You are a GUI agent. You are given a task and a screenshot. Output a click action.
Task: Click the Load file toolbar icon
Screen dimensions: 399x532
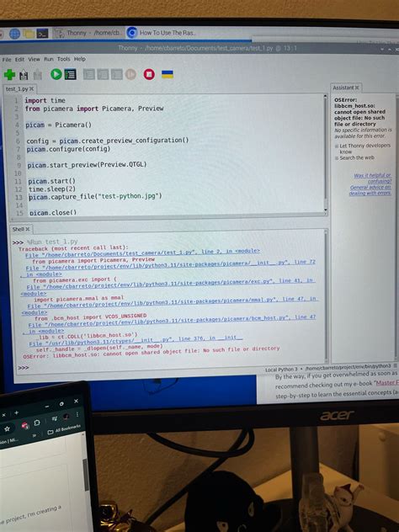click(x=24, y=75)
